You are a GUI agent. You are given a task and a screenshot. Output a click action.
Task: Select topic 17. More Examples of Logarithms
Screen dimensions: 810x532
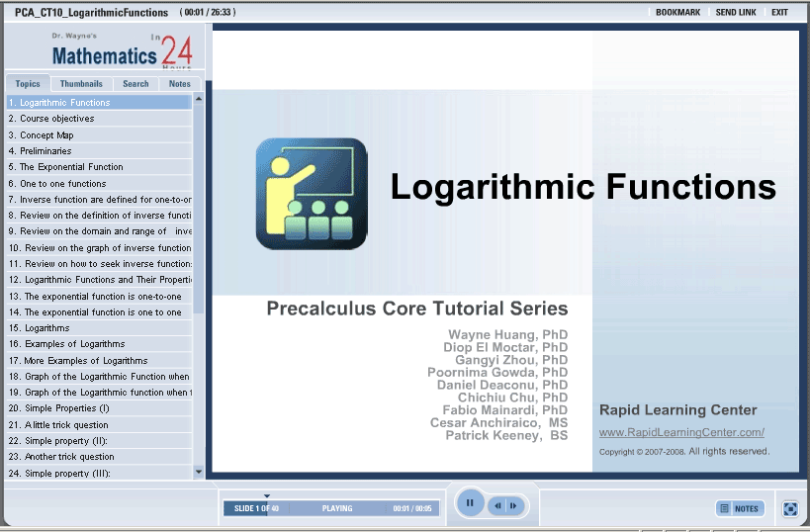pyautogui.click(x=99, y=360)
